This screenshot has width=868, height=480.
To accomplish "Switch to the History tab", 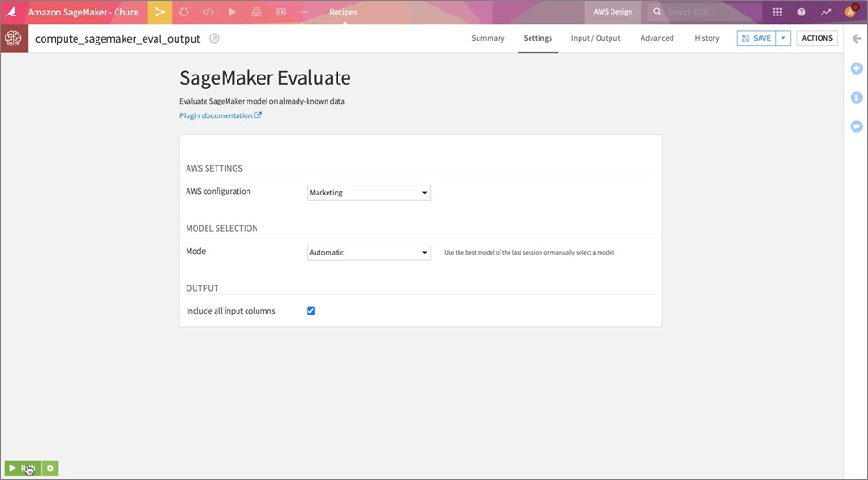I will 707,38.
